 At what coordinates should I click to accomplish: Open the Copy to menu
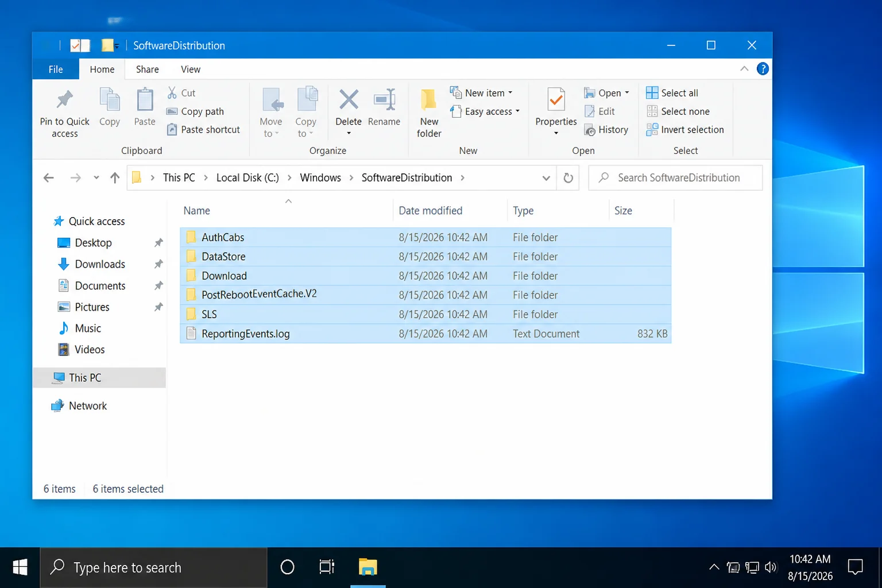[x=305, y=113]
